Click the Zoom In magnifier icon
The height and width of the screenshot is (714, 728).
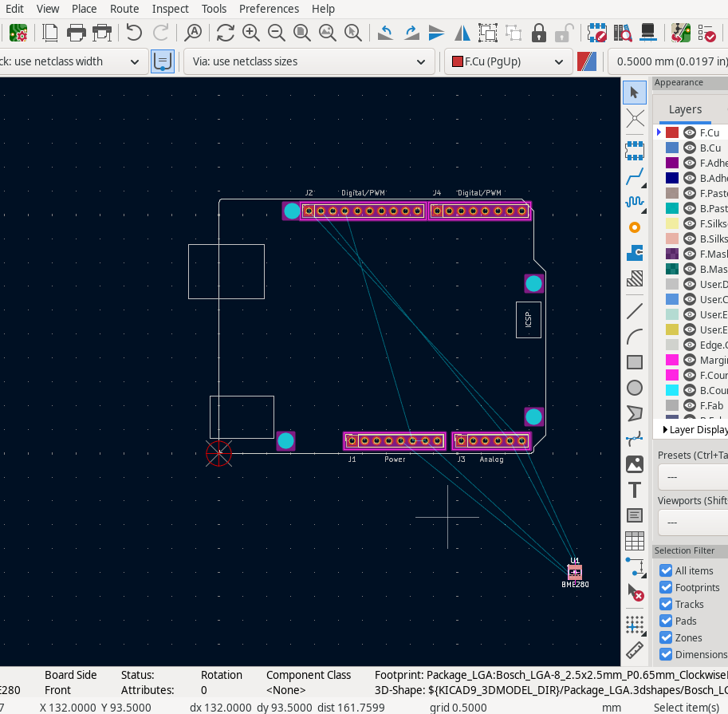tap(251, 33)
